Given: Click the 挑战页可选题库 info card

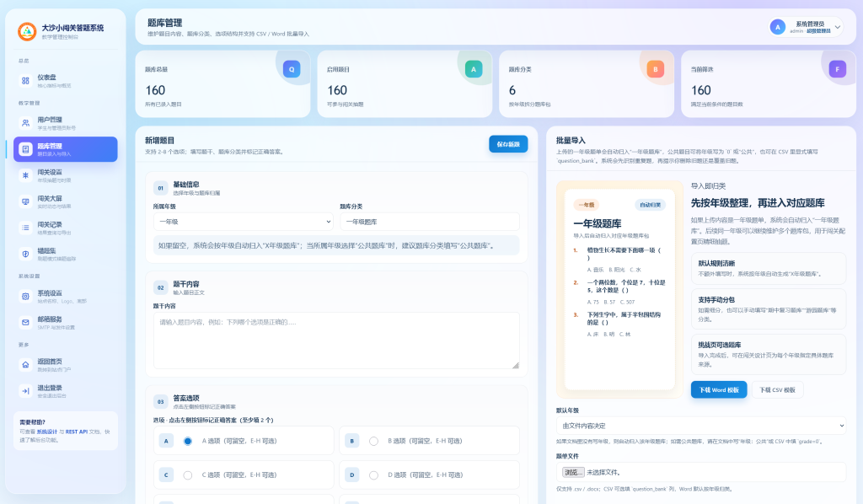Looking at the screenshot, I should tap(769, 354).
